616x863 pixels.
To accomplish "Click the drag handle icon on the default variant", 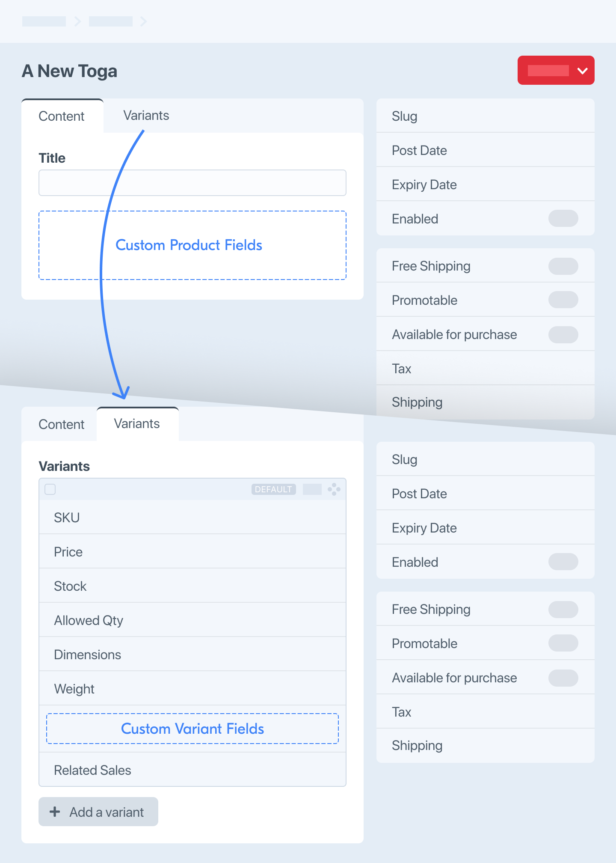I will click(x=335, y=489).
